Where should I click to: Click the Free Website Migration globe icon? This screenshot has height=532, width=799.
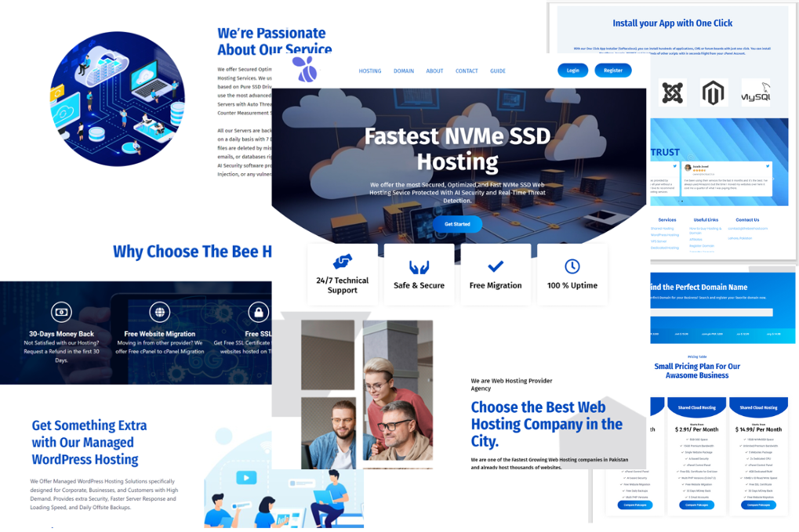pyautogui.click(x=160, y=313)
